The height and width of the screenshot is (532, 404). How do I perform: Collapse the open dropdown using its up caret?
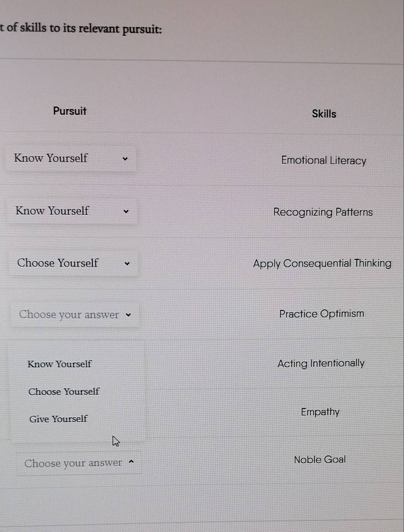coord(131,462)
